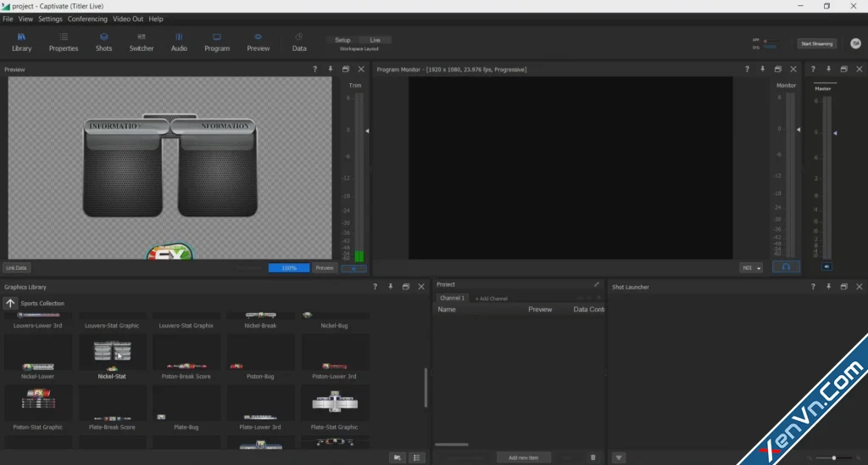Open the Video Out menu
Viewport: 868px width, 465px height.
[x=128, y=19]
